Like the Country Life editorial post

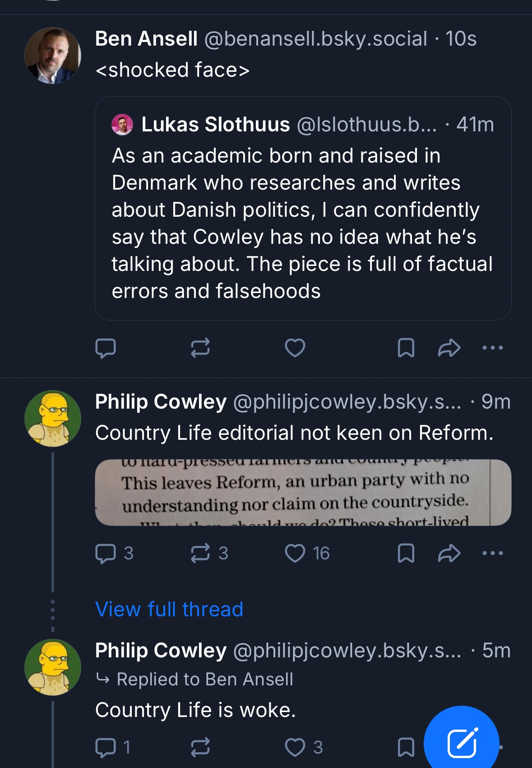tap(295, 554)
